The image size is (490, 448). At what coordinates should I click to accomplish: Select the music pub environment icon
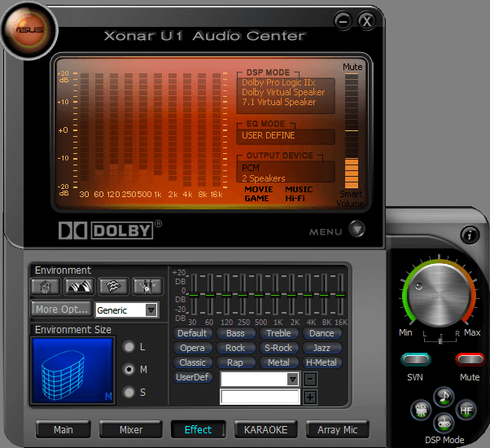point(147,286)
